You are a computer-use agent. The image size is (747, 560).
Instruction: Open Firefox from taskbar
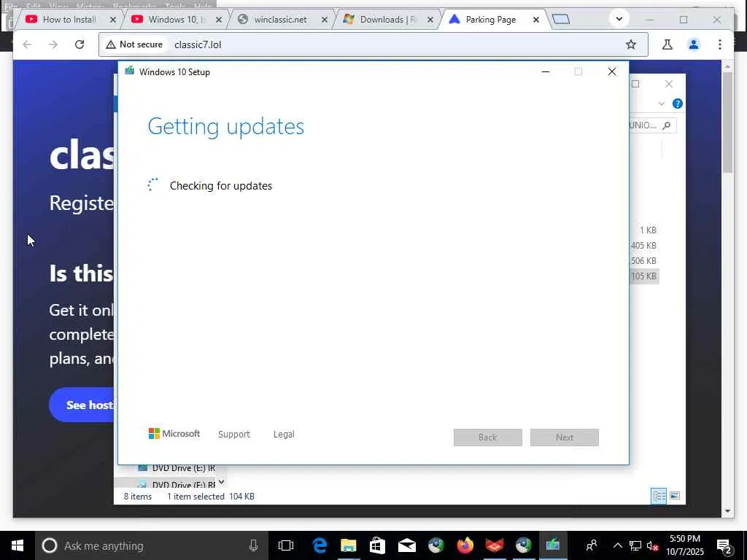click(x=465, y=545)
